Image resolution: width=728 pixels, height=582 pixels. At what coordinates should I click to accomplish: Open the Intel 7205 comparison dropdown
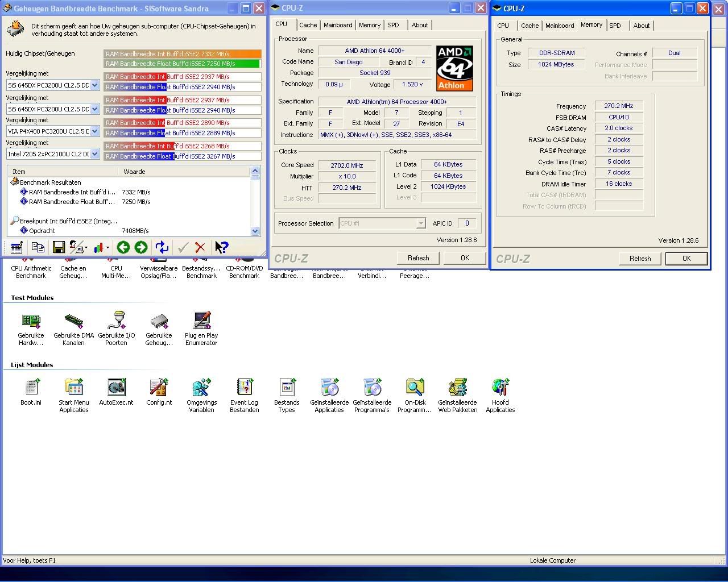(94, 154)
